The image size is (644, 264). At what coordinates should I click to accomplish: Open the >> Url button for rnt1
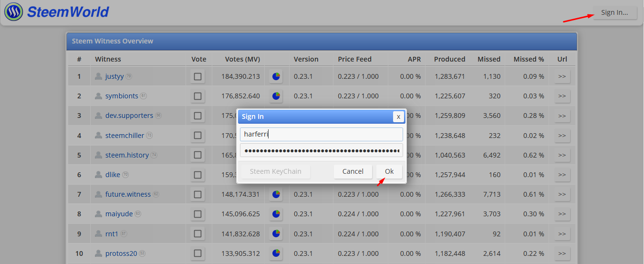562,233
